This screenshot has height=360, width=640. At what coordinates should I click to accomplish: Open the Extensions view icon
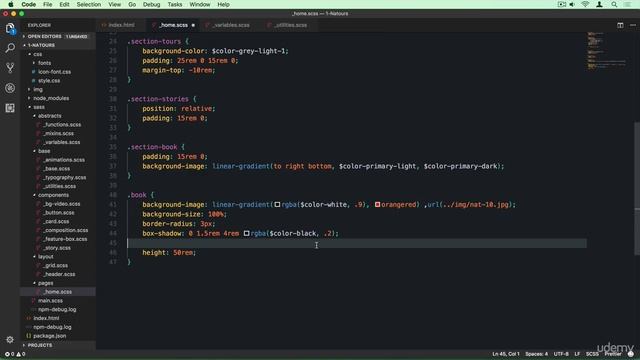(x=10, y=108)
